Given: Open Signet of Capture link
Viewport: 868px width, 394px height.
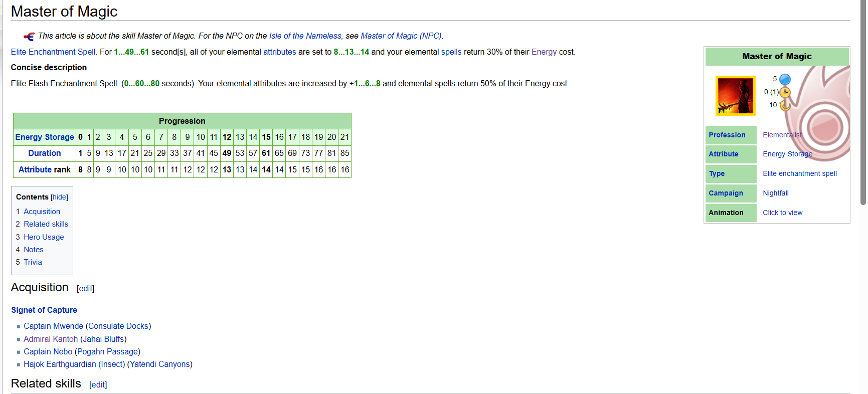Looking at the screenshot, I should (x=44, y=310).
